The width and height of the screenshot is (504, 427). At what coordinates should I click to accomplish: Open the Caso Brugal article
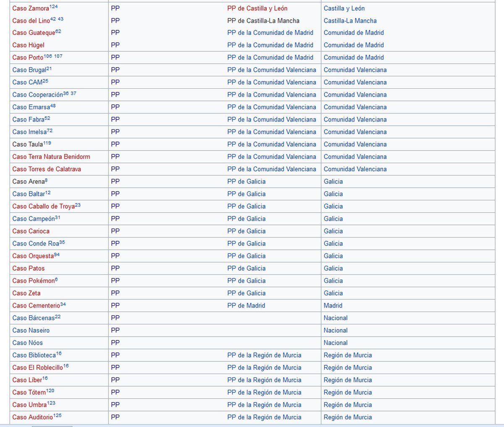point(29,70)
